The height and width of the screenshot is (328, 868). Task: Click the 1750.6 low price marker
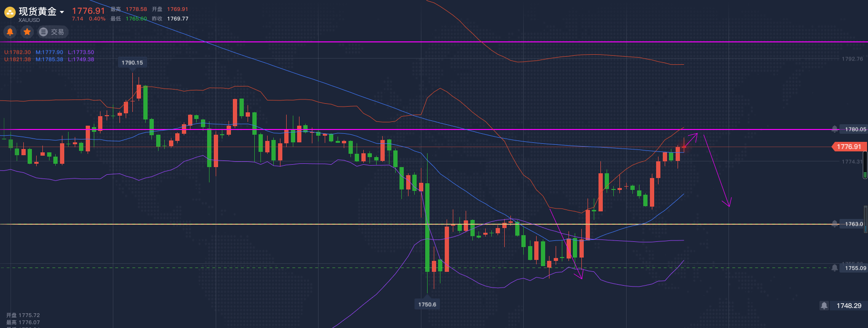tap(427, 304)
